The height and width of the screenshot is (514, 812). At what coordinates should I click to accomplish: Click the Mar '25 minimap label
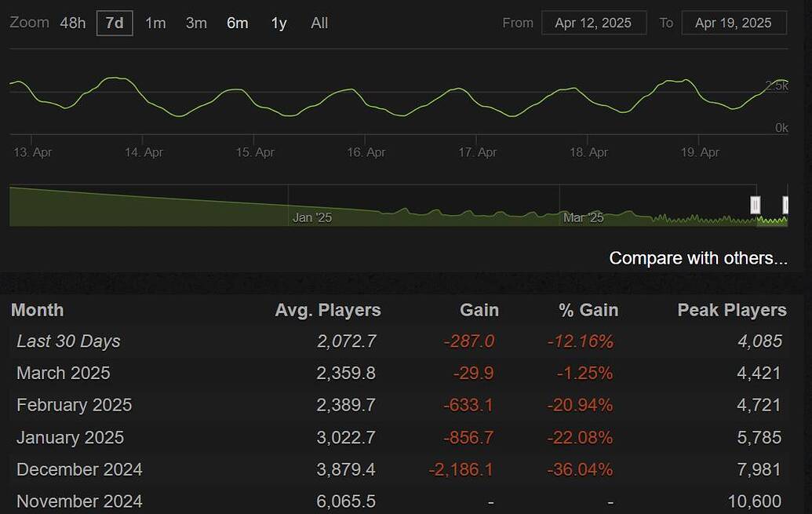click(583, 217)
